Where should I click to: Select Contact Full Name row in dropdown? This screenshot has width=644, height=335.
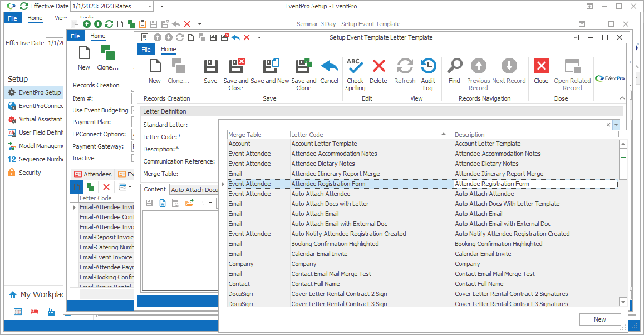coord(422,284)
